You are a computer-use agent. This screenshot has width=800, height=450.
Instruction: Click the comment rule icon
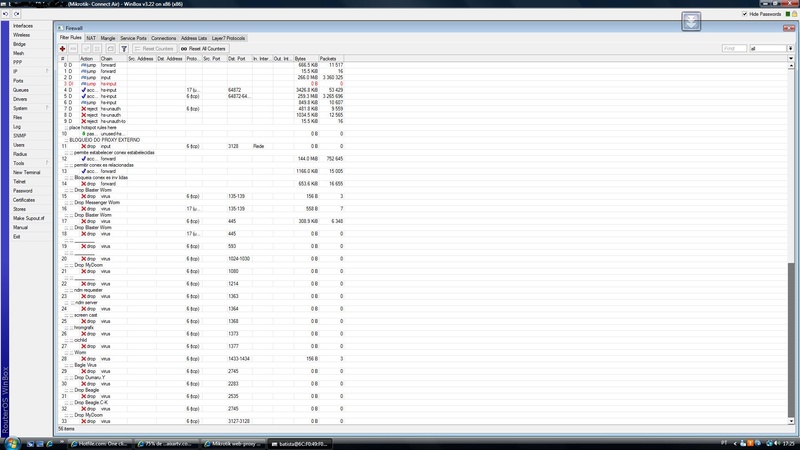point(110,48)
